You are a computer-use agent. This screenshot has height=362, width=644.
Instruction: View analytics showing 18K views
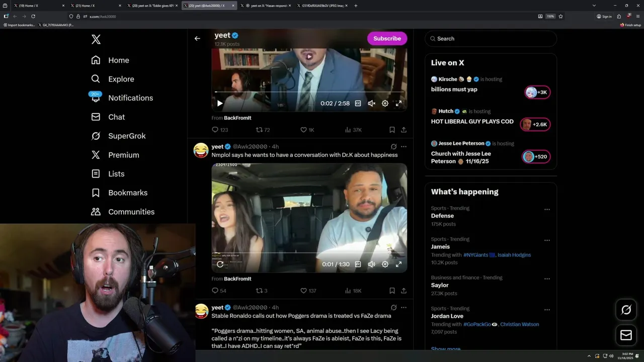pyautogui.click(x=353, y=291)
